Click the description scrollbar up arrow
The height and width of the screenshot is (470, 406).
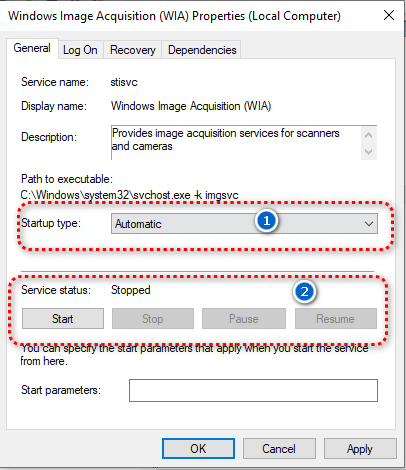369,135
